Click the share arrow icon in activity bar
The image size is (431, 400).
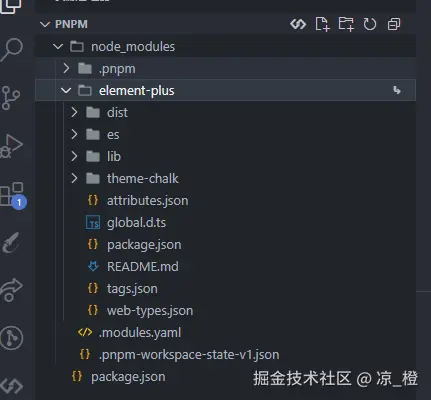(x=11, y=289)
